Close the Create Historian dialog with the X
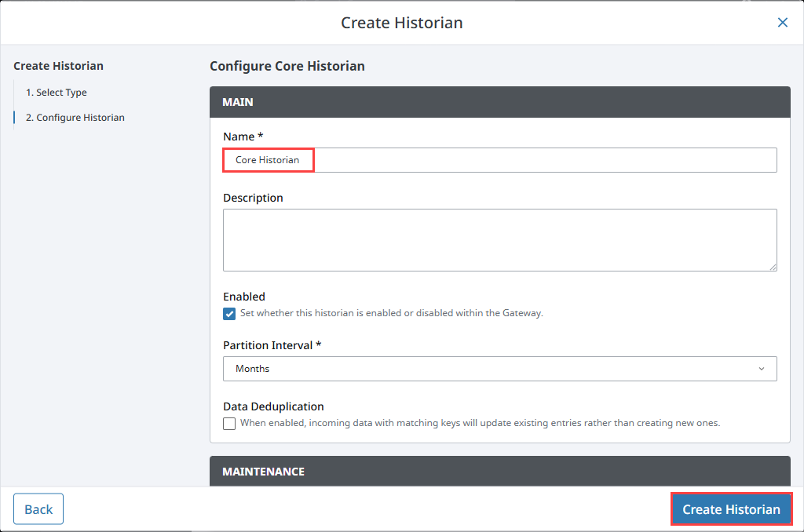The image size is (804, 532). click(782, 23)
